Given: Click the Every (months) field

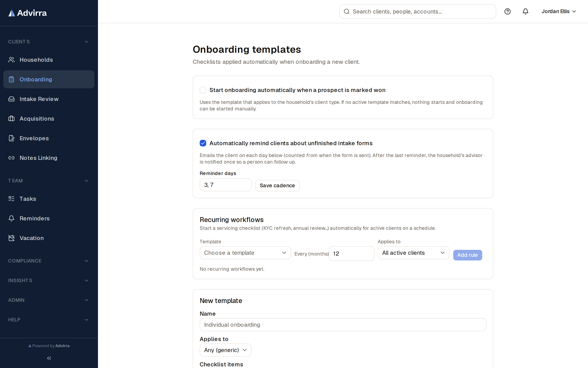Looking at the screenshot, I should (x=351, y=253).
